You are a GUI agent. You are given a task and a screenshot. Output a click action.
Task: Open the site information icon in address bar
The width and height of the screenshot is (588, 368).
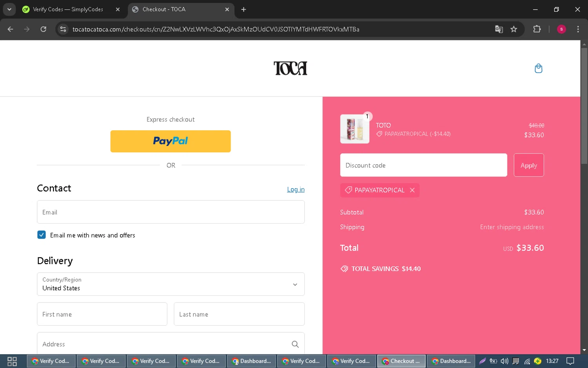pos(63,29)
